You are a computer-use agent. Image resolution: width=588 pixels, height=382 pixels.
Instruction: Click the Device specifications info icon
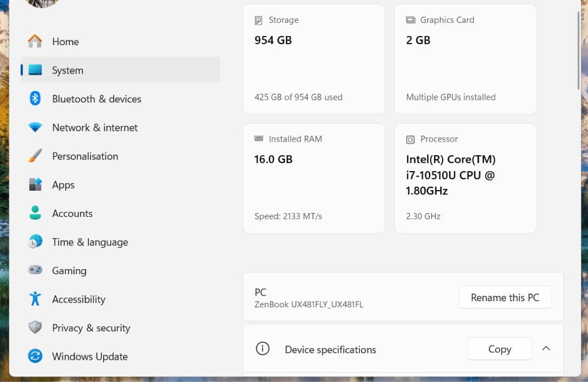pyautogui.click(x=263, y=349)
